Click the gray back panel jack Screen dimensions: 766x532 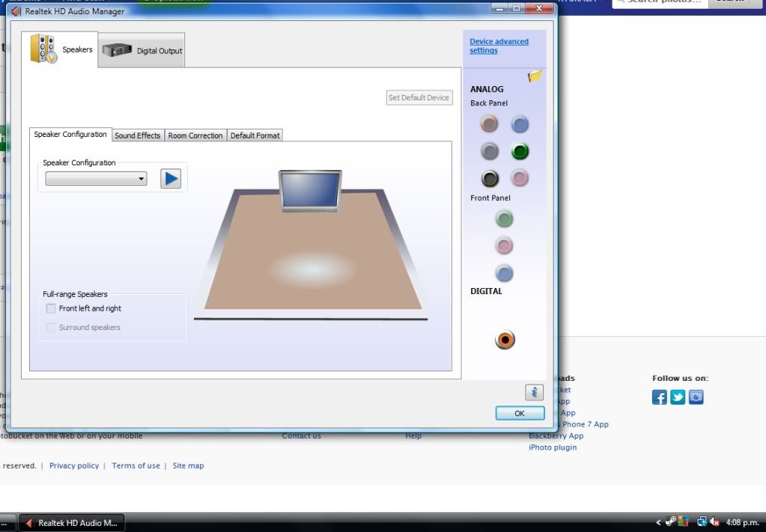490,151
